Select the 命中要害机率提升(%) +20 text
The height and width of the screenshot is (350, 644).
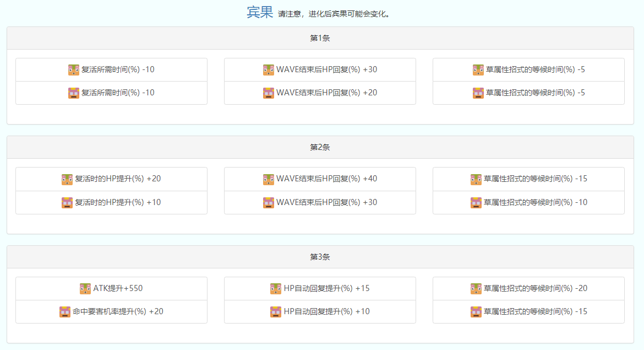(118, 311)
